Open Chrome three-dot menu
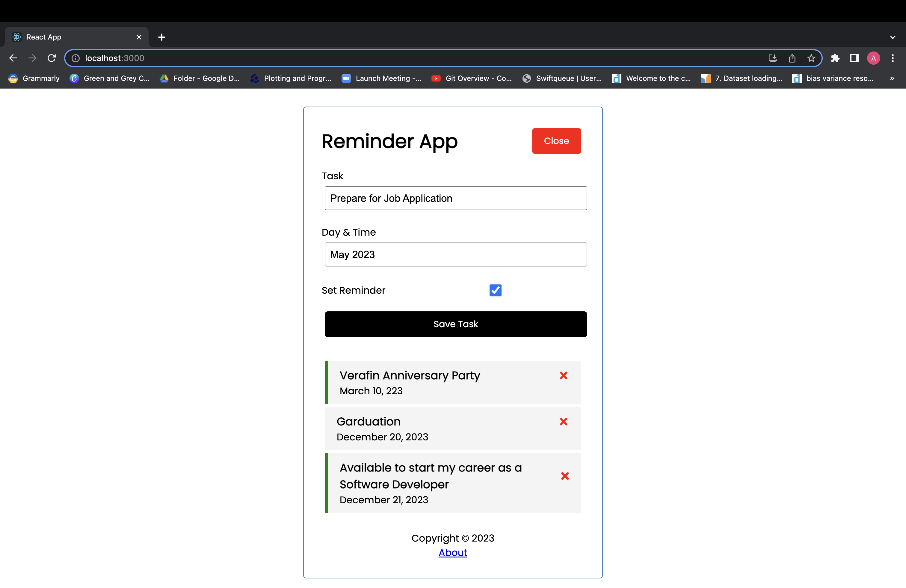Viewport: 906px width, 588px height. (x=893, y=58)
